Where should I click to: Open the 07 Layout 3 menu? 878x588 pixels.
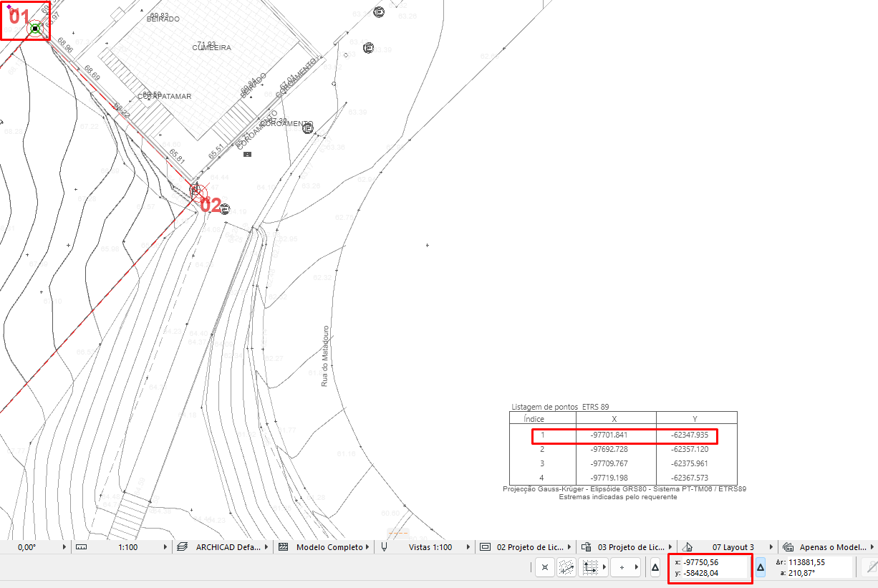(x=771, y=546)
